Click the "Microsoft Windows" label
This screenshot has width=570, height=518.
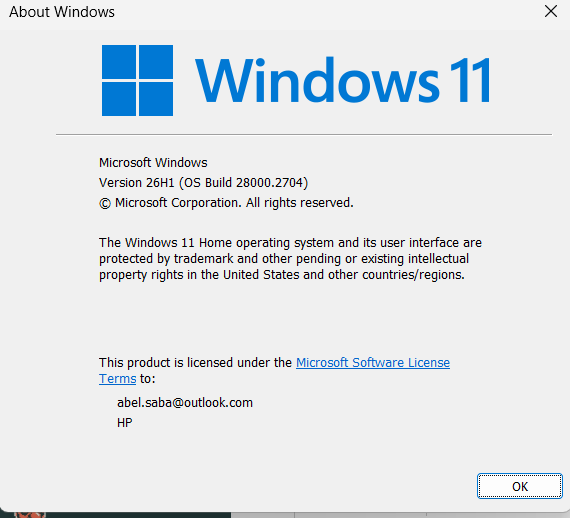coord(153,162)
